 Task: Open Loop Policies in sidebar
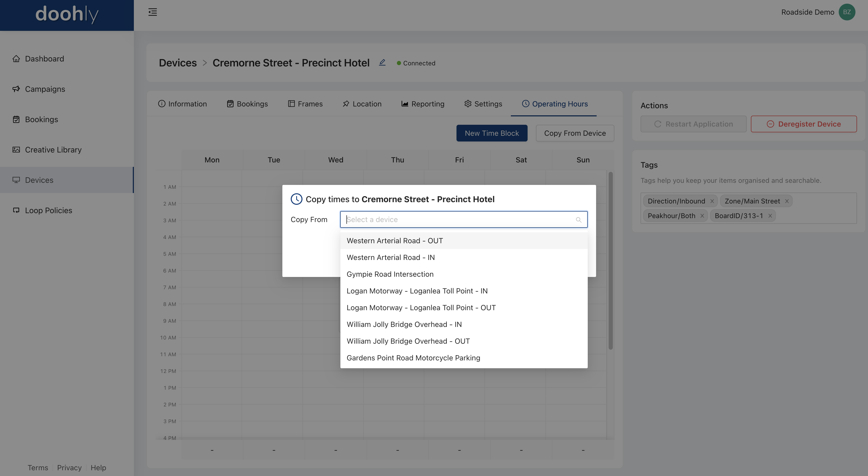pos(49,210)
